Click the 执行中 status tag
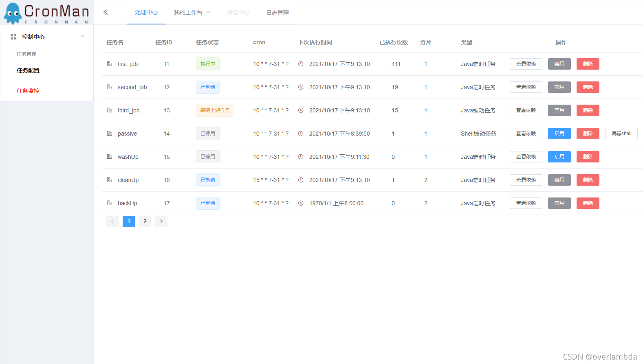Screen dimensions: 643x364 [x=208, y=64]
